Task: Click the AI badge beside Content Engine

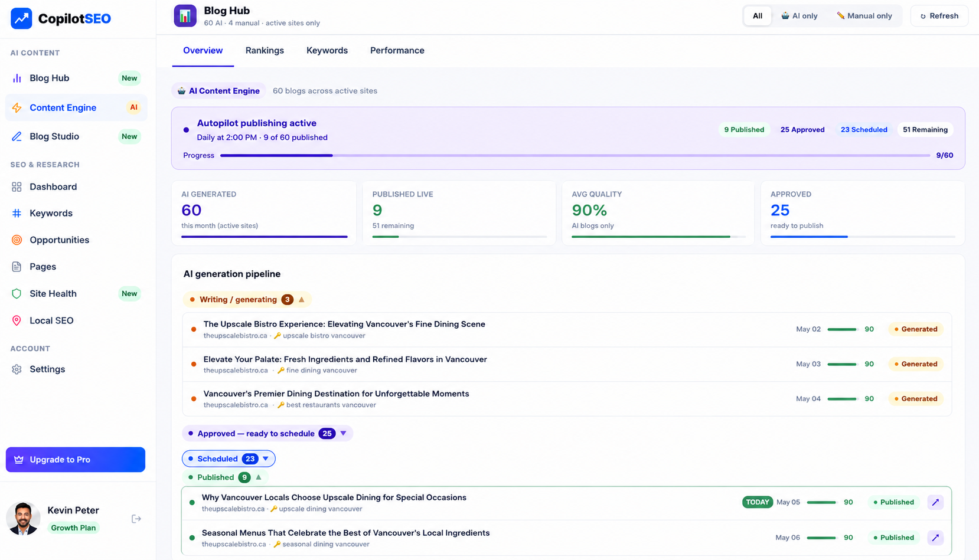Action: 134,107
